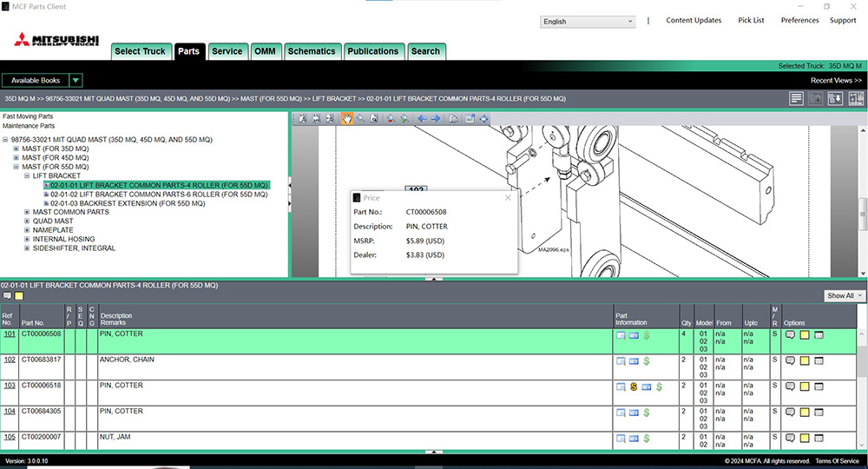Open Terms Of Service link
Screen dimensions: 868x469
tap(837, 460)
